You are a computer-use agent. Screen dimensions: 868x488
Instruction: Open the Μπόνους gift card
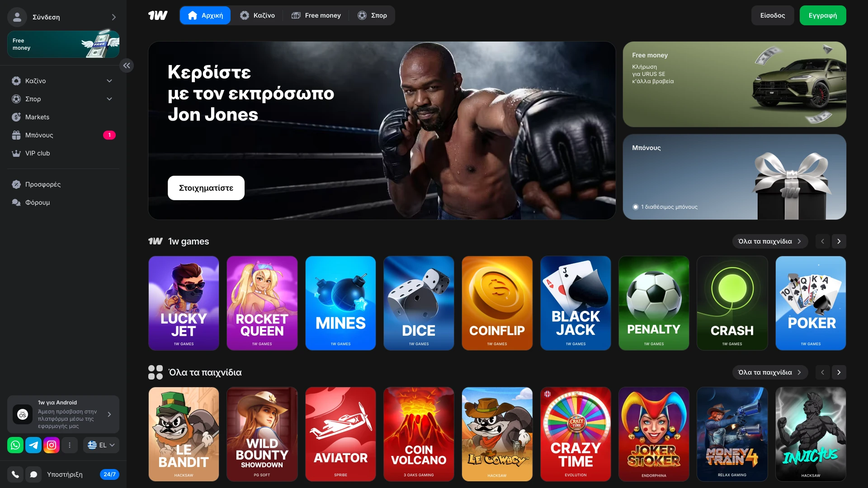735,177
